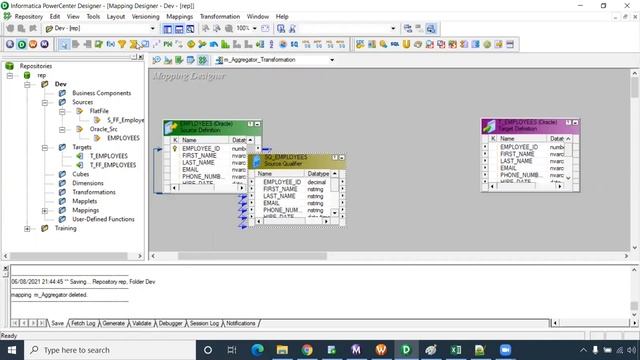
Task: Click the workspace horizontal scrollbar thumb
Action: (x=252, y=256)
